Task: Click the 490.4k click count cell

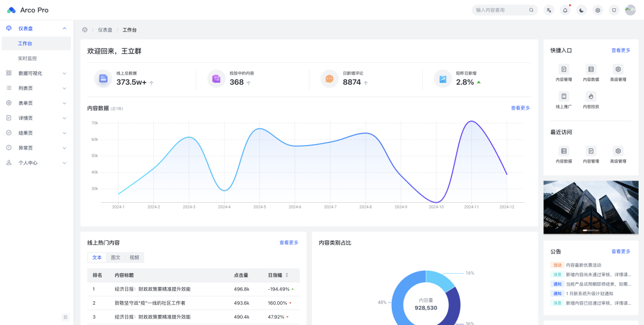Action: point(241,317)
